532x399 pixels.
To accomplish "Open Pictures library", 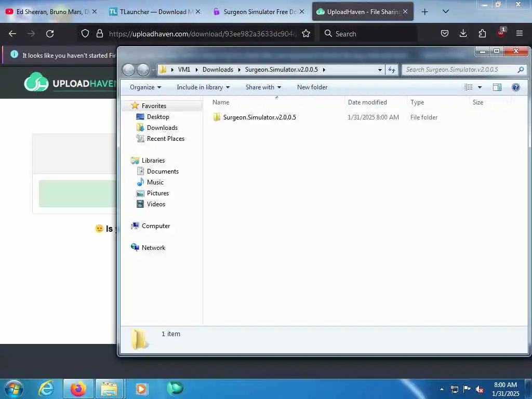I will [x=158, y=193].
